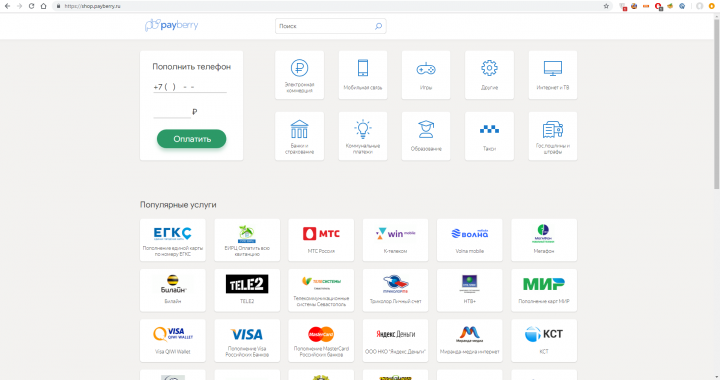Screen dimensions: 720x380
Task: Focus the ruble amount input field
Action: click(x=172, y=112)
